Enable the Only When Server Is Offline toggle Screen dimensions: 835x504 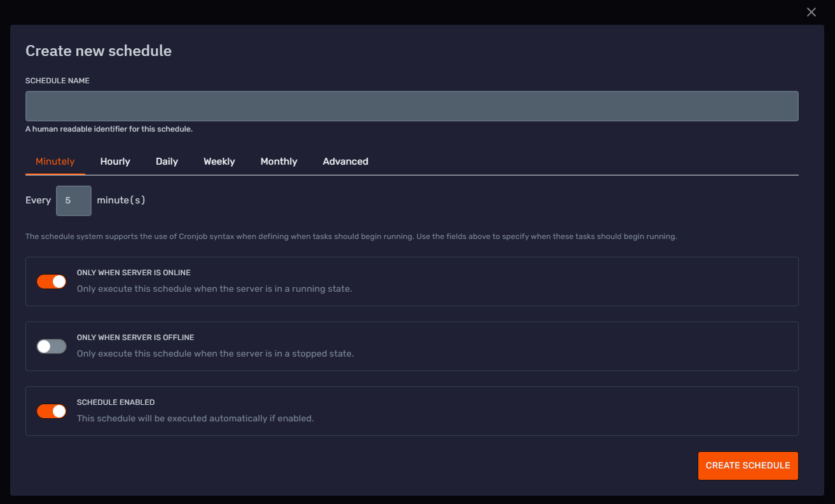[52, 346]
